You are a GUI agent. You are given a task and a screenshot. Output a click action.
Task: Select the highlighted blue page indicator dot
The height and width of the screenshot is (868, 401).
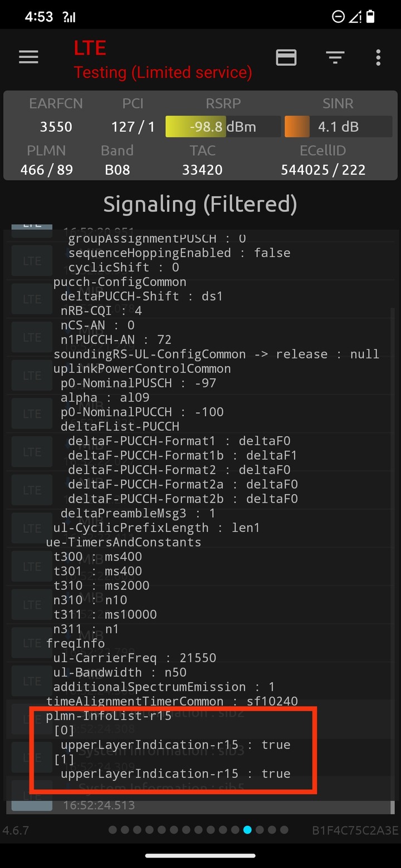247,830
